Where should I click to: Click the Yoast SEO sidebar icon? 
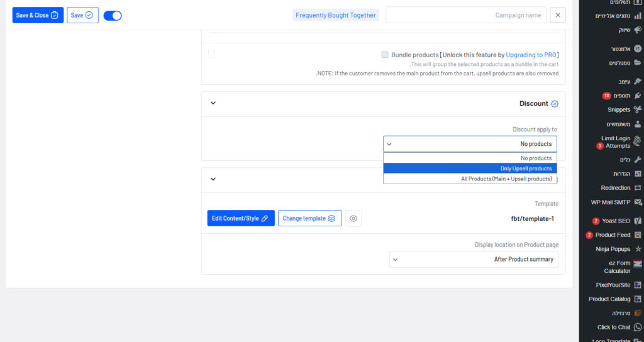tap(637, 221)
